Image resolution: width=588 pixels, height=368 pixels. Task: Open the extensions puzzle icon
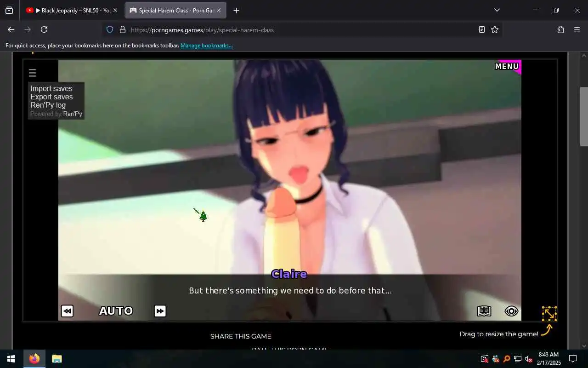(560, 29)
